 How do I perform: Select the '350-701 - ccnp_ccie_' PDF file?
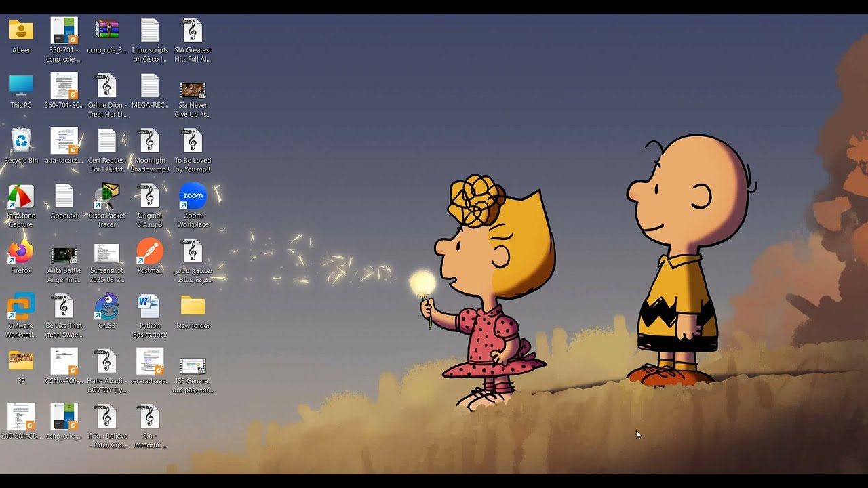point(64,31)
